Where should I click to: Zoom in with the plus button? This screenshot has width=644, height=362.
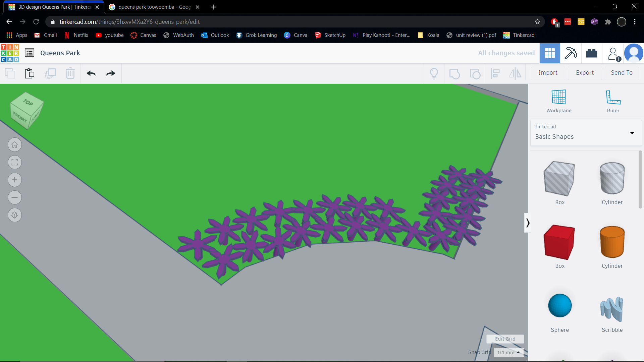[x=15, y=180]
